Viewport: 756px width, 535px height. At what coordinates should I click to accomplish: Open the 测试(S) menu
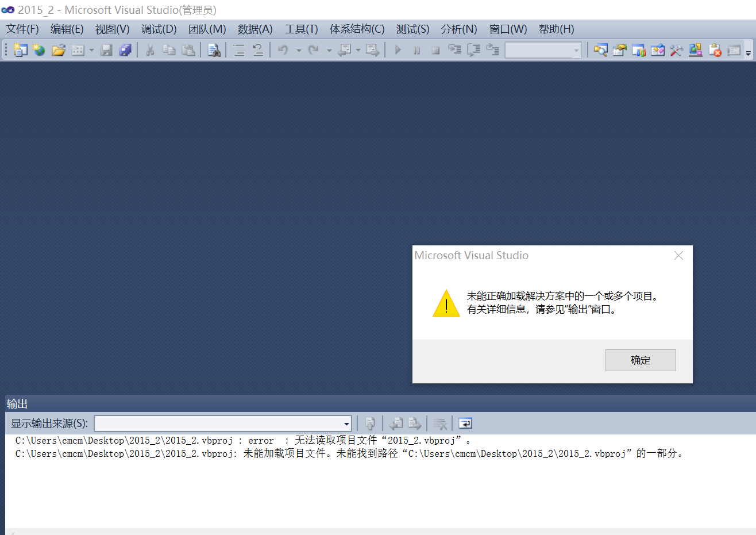point(413,29)
